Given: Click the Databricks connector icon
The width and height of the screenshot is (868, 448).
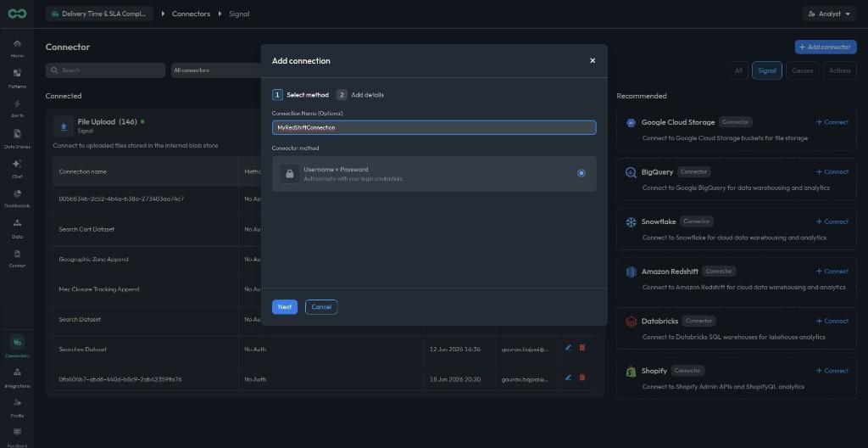Looking at the screenshot, I should 631,322.
